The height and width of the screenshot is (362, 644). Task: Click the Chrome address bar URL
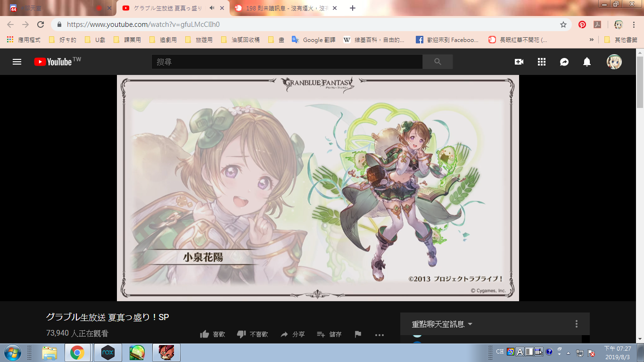pos(143,25)
